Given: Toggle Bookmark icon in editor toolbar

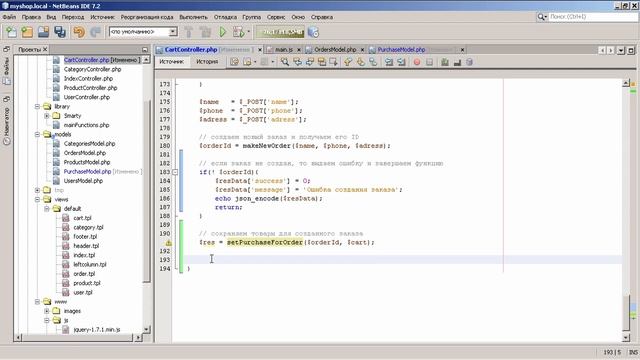Looking at the screenshot, I should tap(373, 62).
